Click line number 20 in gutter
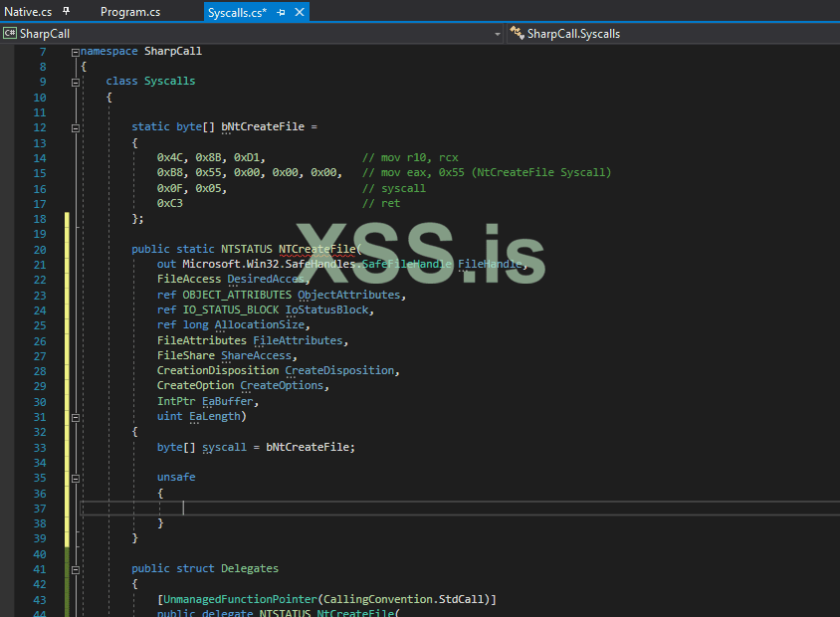The width and height of the screenshot is (840, 617). pos(40,250)
